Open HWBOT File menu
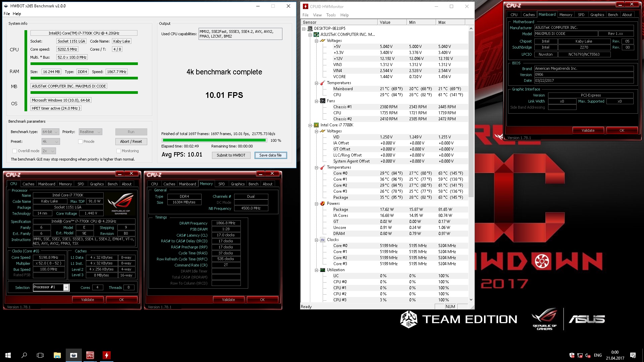The width and height of the screenshot is (644, 362). click(7, 14)
